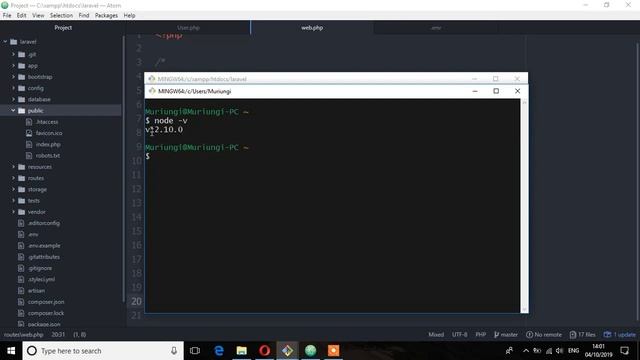Open the Packages menu

pos(106,16)
